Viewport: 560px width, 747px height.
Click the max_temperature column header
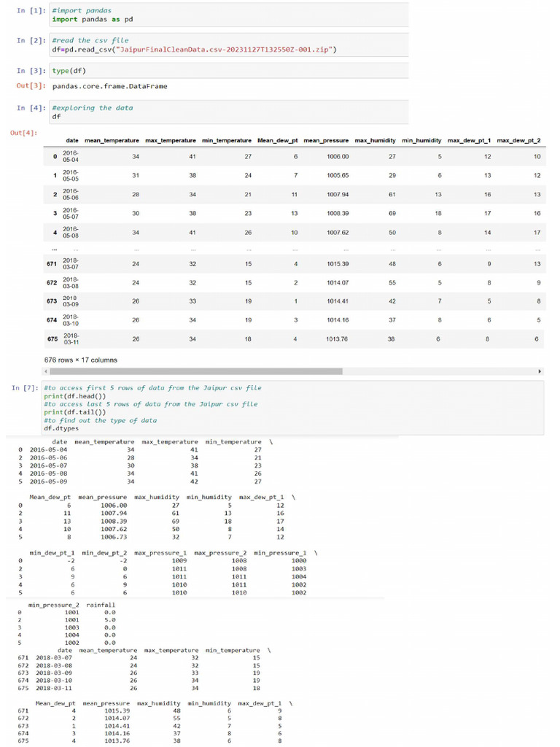point(171,141)
